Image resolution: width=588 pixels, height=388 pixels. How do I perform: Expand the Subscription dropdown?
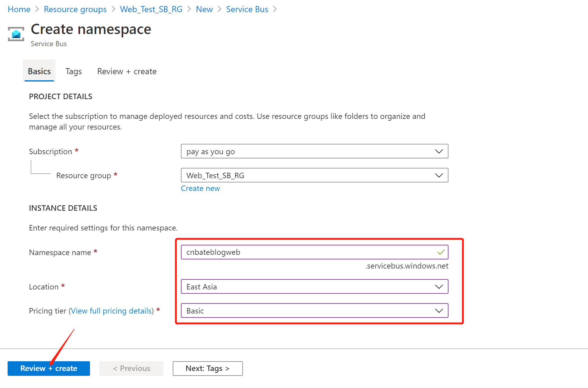point(314,151)
